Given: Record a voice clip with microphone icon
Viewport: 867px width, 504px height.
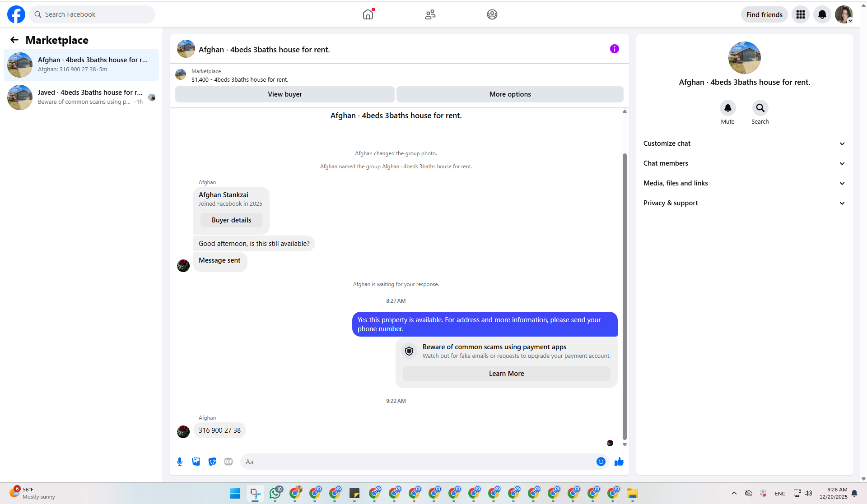Looking at the screenshot, I should [180, 462].
